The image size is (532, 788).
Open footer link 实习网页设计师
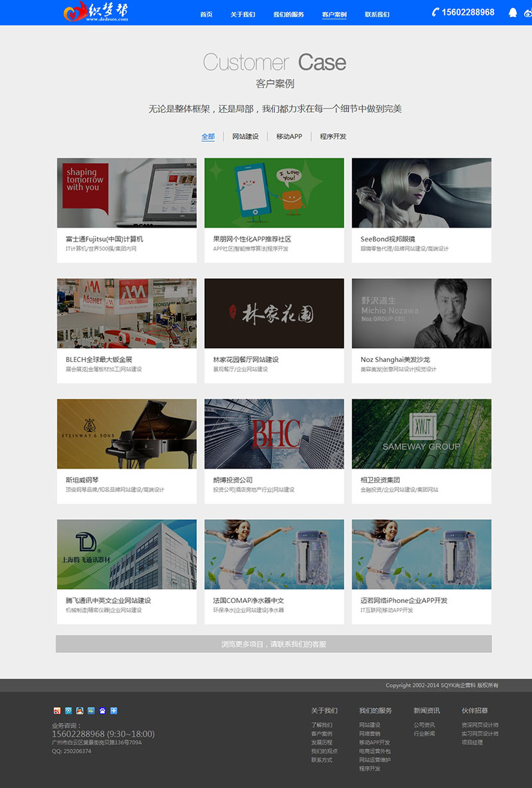pos(480,733)
